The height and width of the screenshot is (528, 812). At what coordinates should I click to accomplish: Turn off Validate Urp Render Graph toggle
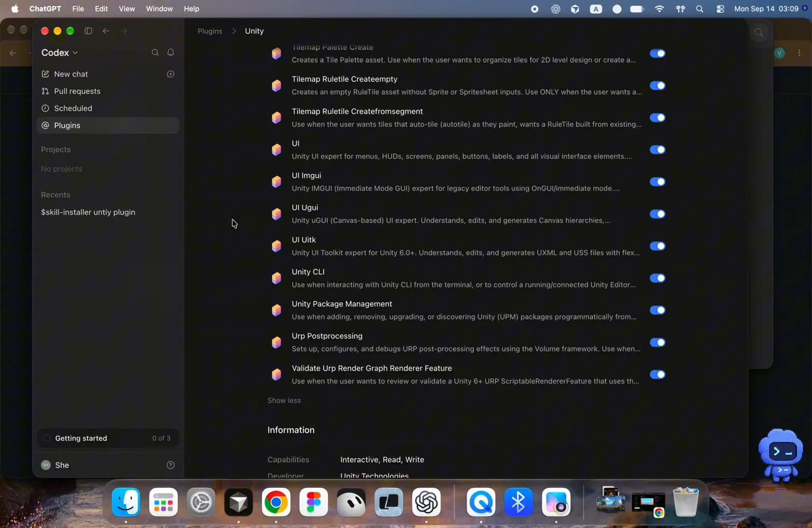657,375
